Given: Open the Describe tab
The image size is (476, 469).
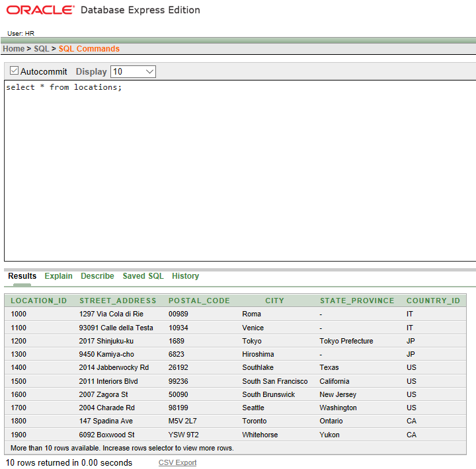Looking at the screenshot, I should [97, 275].
